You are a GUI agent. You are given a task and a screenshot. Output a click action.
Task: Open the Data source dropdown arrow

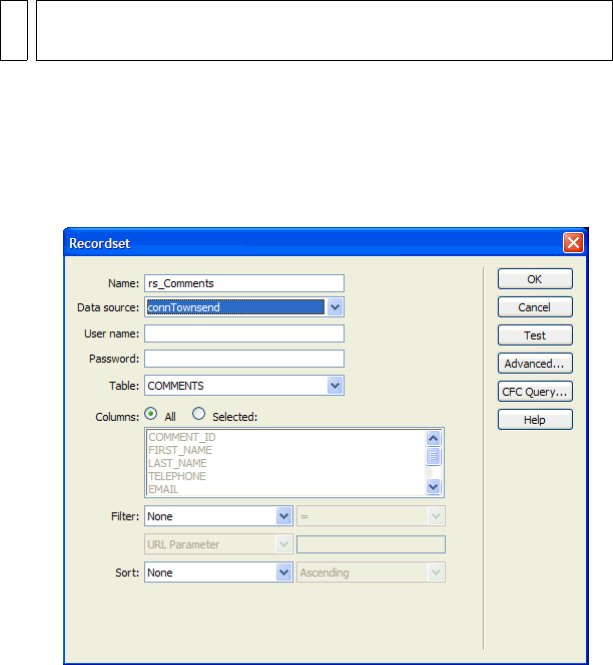(335, 307)
